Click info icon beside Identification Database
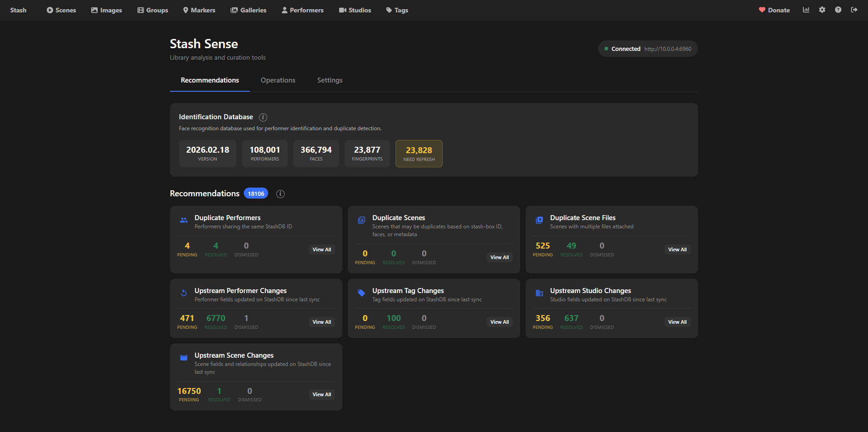Image resolution: width=868 pixels, height=432 pixels. pyautogui.click(x=263, y=117)
